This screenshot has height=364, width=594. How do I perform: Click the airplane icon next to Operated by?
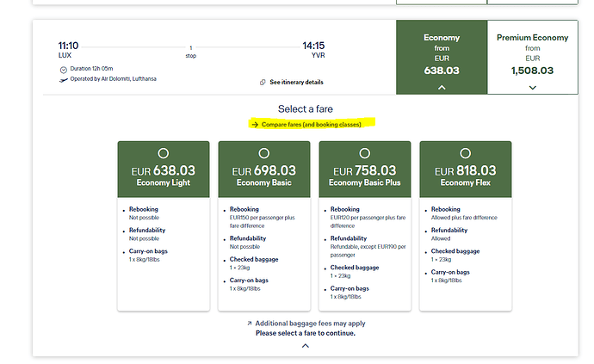[x=63, y=80]
